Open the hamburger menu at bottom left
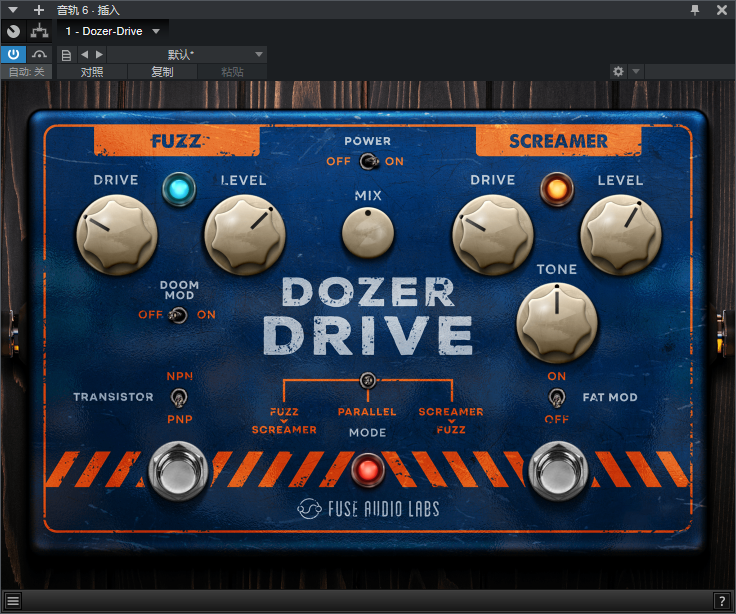Screen dimensions: 736x614 (x=13, y=600)
